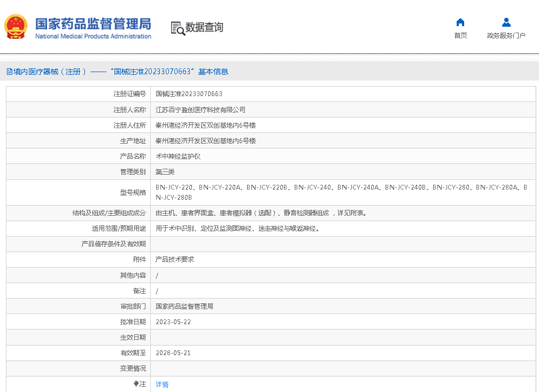Click the 首页 house icon
Viewport: 539px width, 392px height.
tap(460, 22)
